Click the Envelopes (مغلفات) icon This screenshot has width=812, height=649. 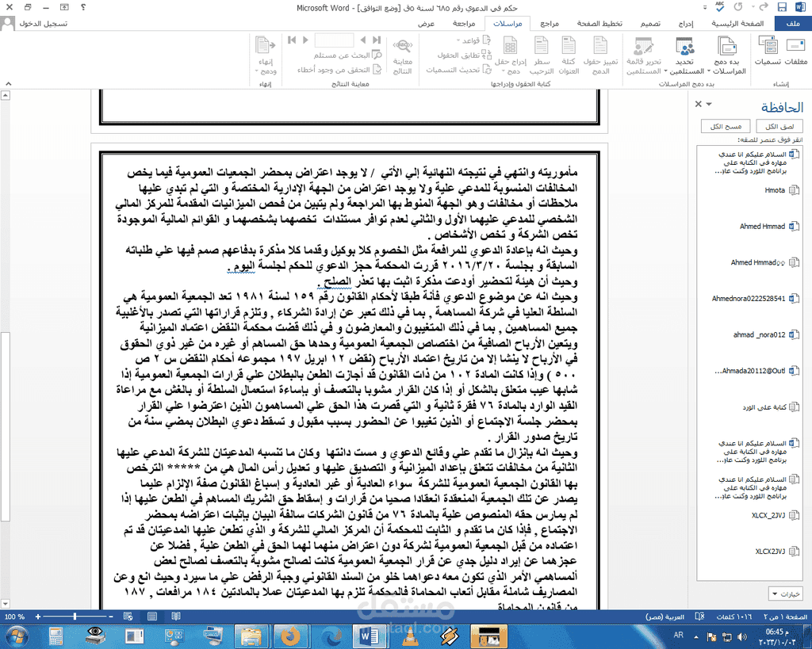(x=795, y=51)
